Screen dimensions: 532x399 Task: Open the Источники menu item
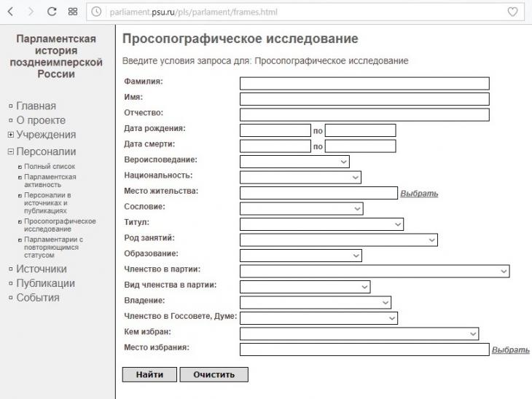pos(42,269)
